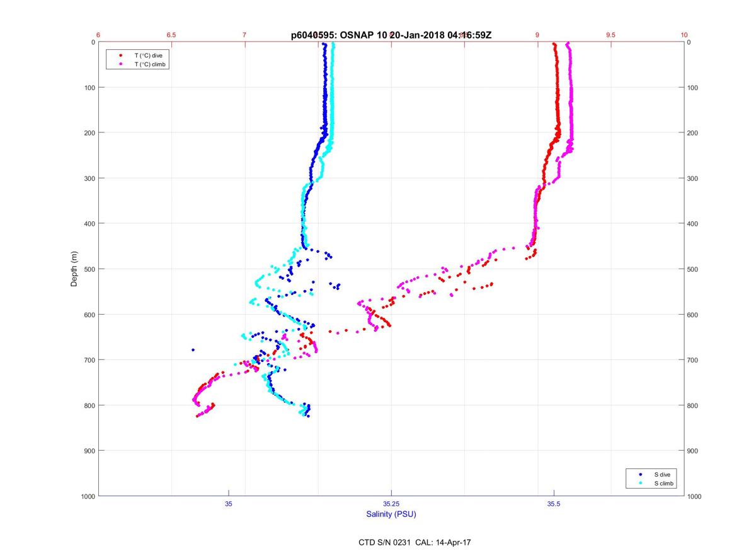The image size is (756, 558).
Task: Click the 1000 tick on right depth axis
Action: point(695,496)
